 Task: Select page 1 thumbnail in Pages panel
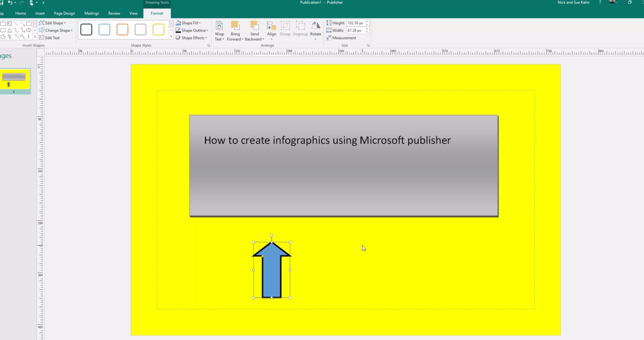coord(14,78)
